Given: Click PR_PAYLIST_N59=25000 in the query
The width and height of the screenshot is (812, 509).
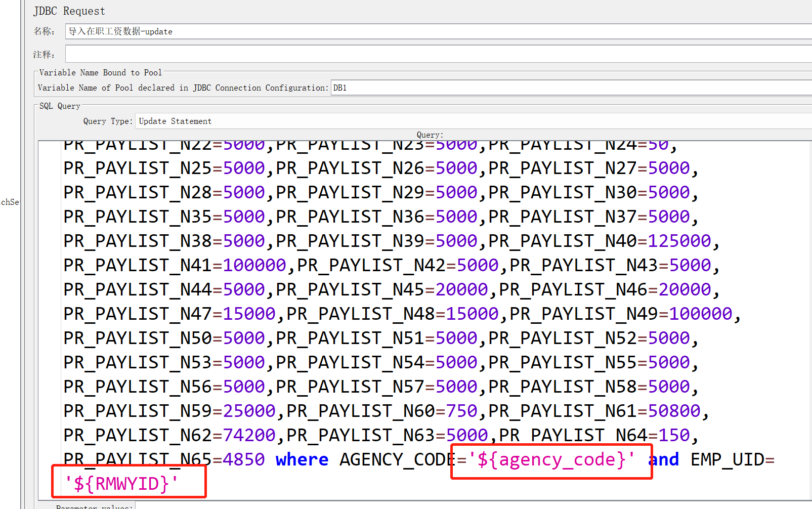Looking at the screenshot, I should coord(169,411).
